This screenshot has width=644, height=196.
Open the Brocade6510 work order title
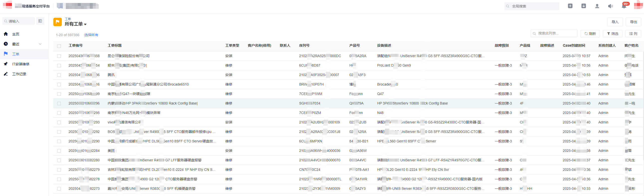148,85
